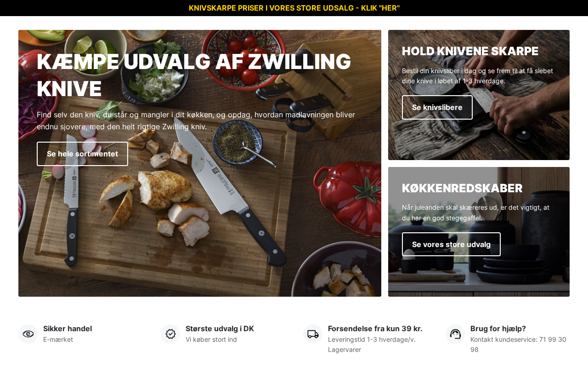588x368 pixels.
Task: Click the Største udvalg badge checkmark icon
Action: point(170,334)
